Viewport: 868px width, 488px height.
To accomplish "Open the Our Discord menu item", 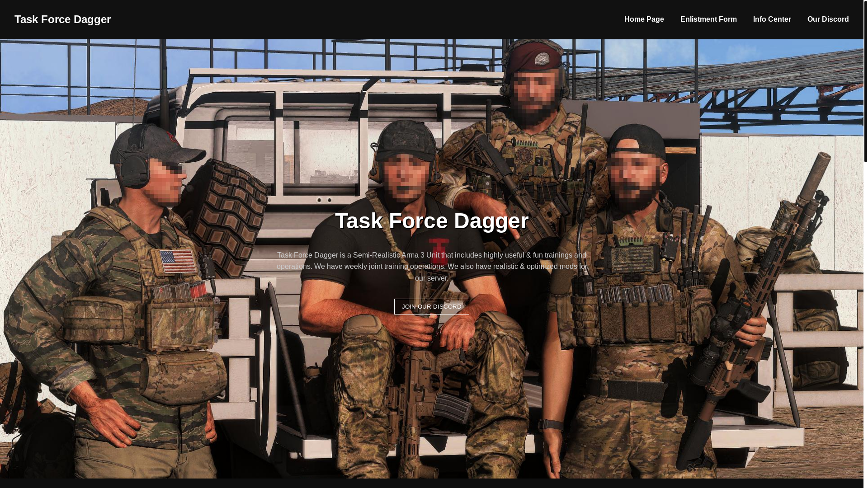I will point(828,19).
